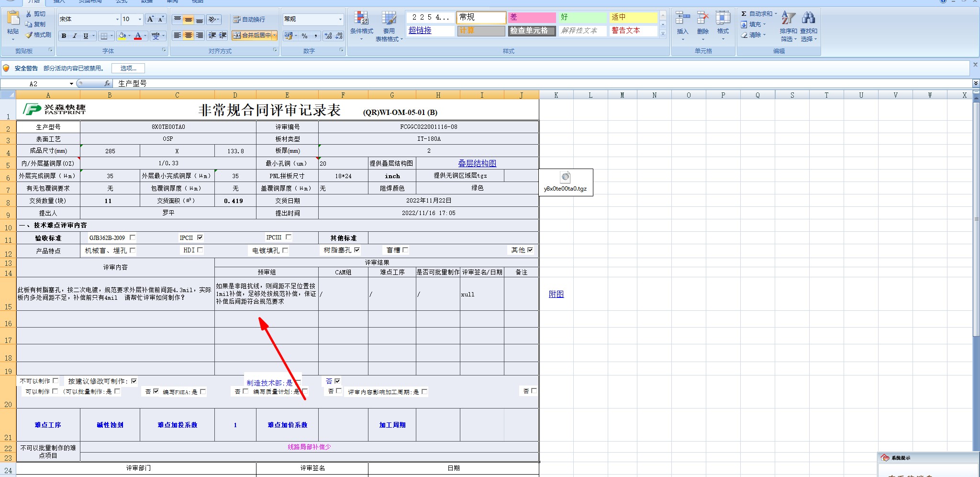Image resolution: width=980 pixels, height=477 pixels.
Task: Toggle bold formatting with the B icon
Action: pyautogui.click(x=64, y=36)
